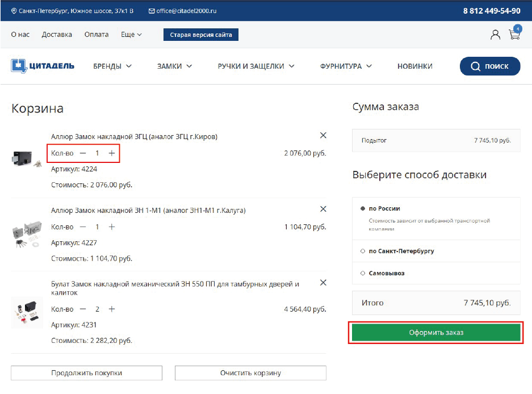Click the Артикул: 4224 text
This screenshot has width=532, height=394.
click(x=74, y=169)
